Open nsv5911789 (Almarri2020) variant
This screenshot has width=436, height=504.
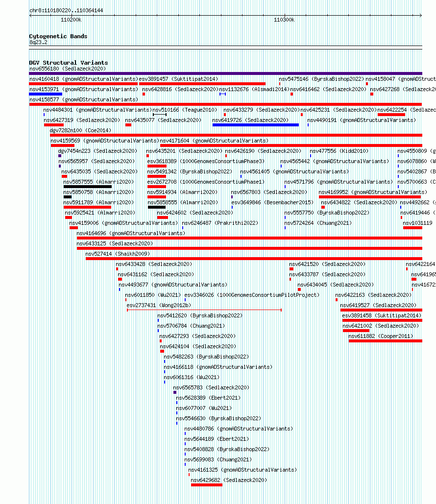98,202
